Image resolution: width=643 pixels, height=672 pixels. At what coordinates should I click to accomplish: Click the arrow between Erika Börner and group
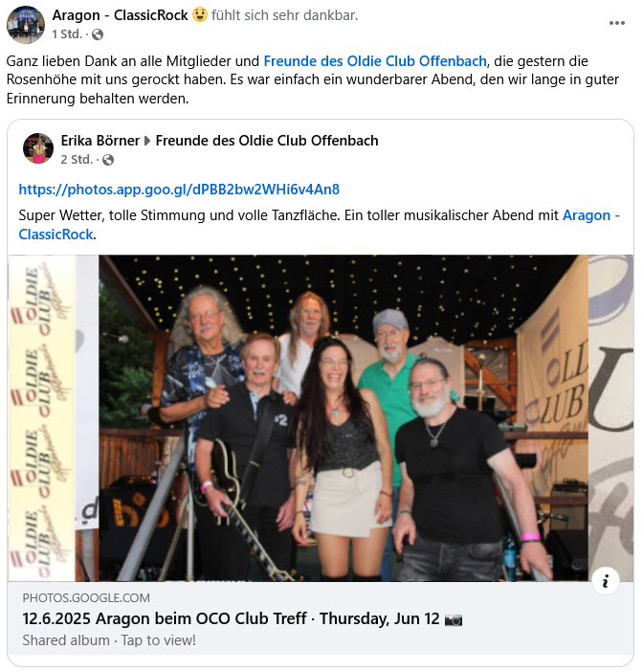(x=147, y=141)
